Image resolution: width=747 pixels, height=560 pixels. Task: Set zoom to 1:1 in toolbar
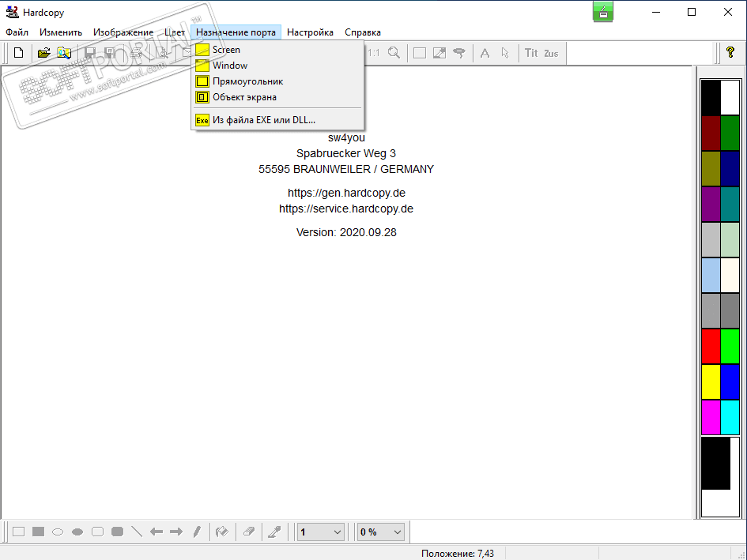coord(374,53)
